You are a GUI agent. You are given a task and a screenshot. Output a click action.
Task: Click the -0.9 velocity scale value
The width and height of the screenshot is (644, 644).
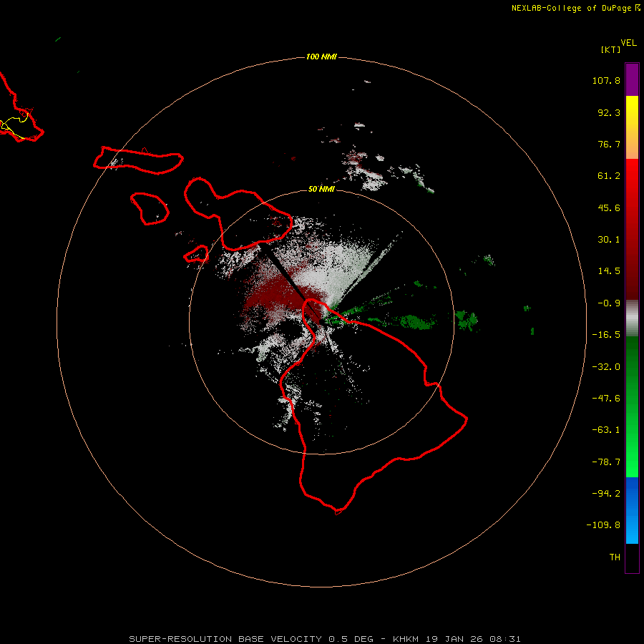(609, 303)
